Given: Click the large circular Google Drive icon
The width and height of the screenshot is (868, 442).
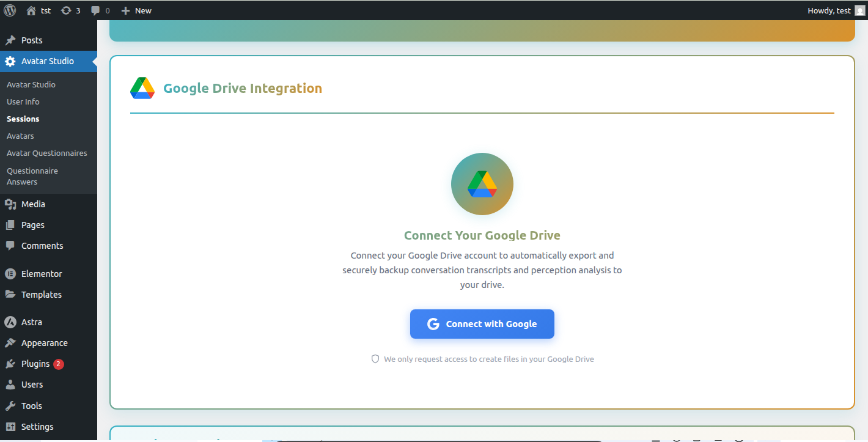Looking at the screenshot, I should tap(482, 184).
